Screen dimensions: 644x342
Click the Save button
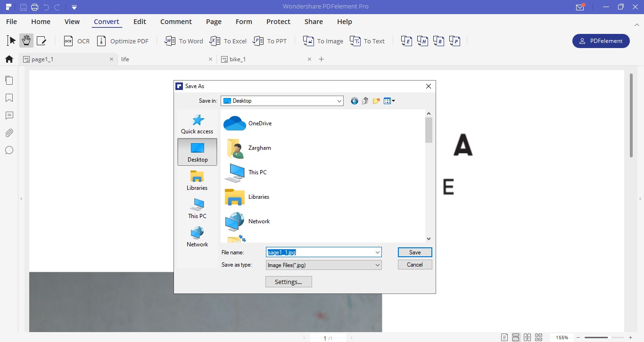[415, 252]
